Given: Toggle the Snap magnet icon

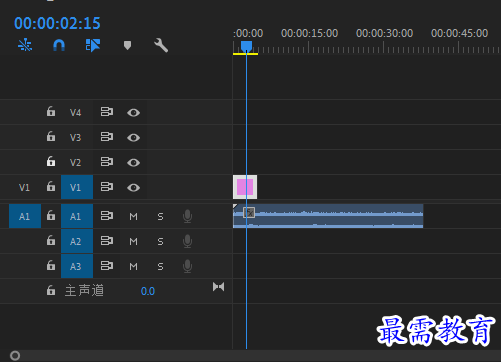Looking at the screenshot, I should (x=59, y=45).
